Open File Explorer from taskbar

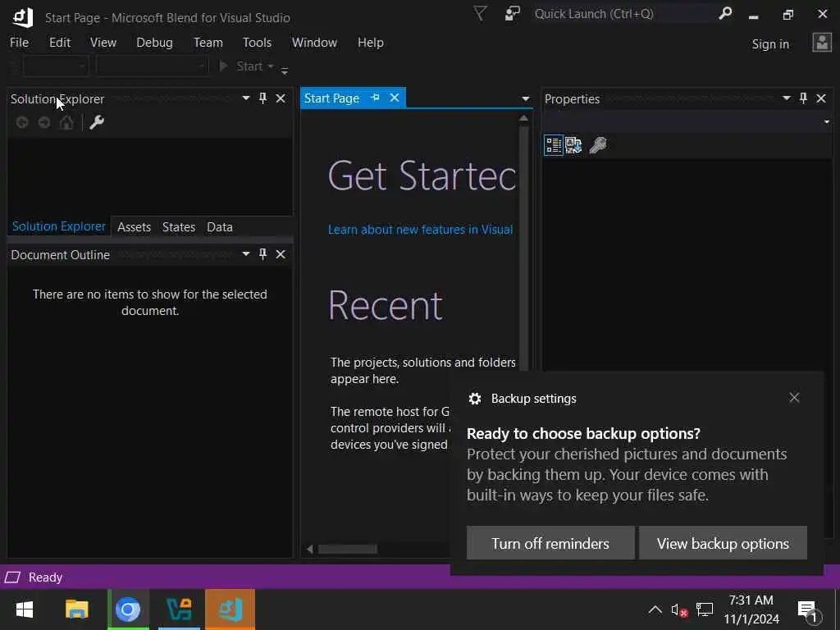(x=76, y=609)
